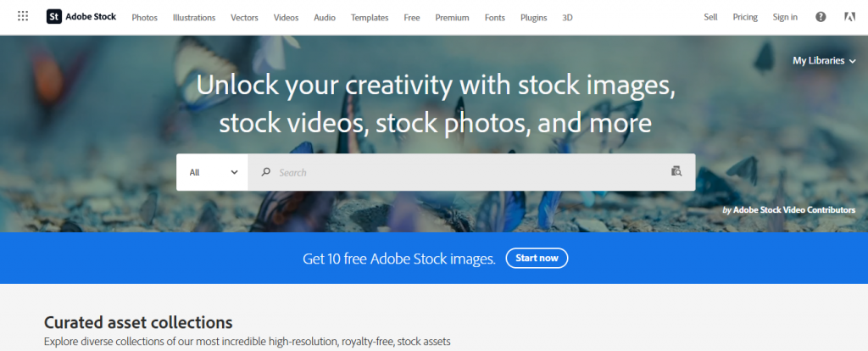Click the Adobe Stock St logo

pos(53,17)
